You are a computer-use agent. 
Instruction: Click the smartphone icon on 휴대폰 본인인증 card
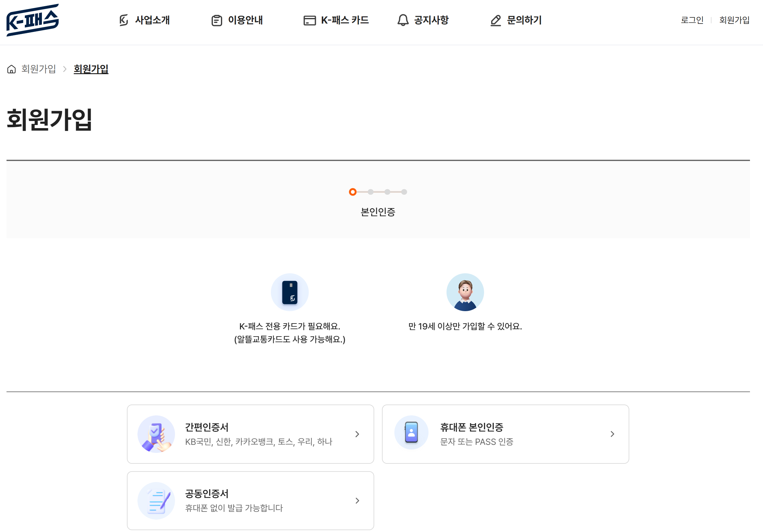click(x=411, y=432)
